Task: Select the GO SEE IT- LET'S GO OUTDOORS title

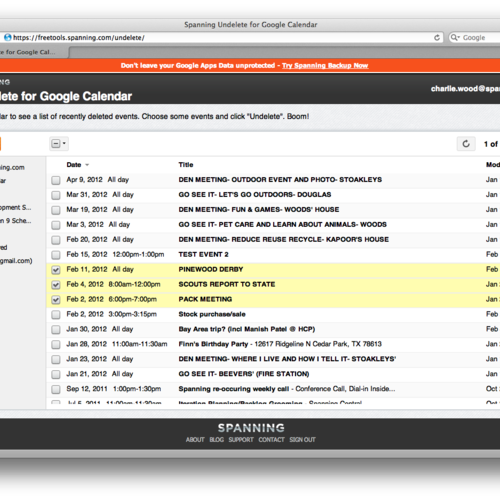Action: click(x=255, y=195)
